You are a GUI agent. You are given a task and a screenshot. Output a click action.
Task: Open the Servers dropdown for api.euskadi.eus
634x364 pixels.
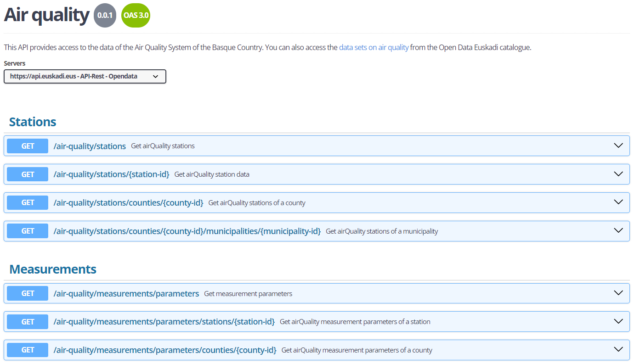tap(85, 76)
